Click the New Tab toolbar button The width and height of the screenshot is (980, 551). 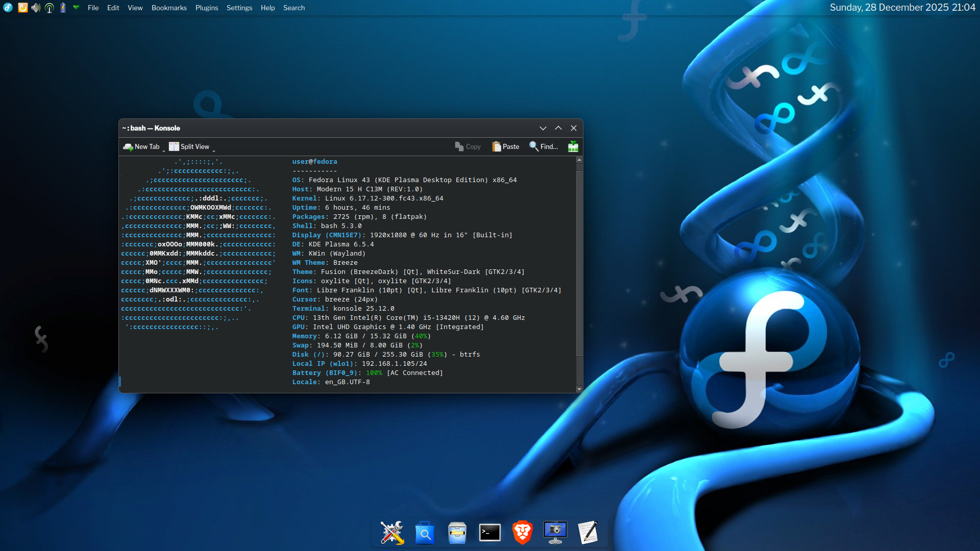coord(141,147)
